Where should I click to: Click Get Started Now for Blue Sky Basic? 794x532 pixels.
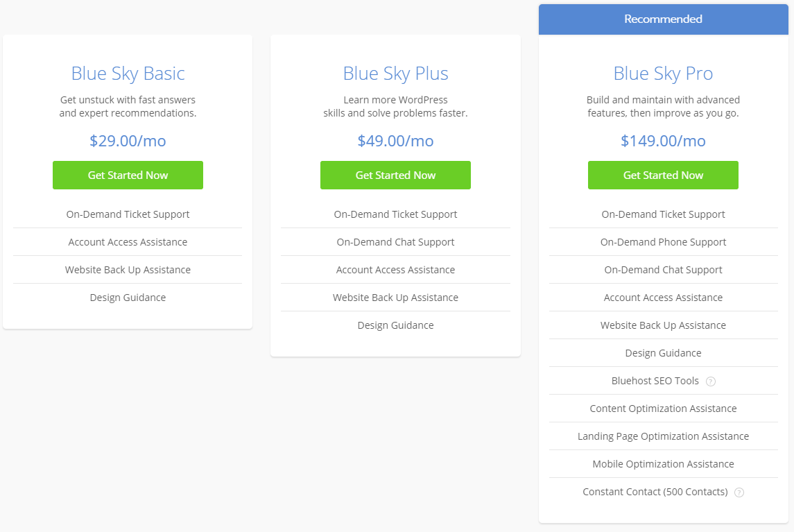(x=128, y=175)
